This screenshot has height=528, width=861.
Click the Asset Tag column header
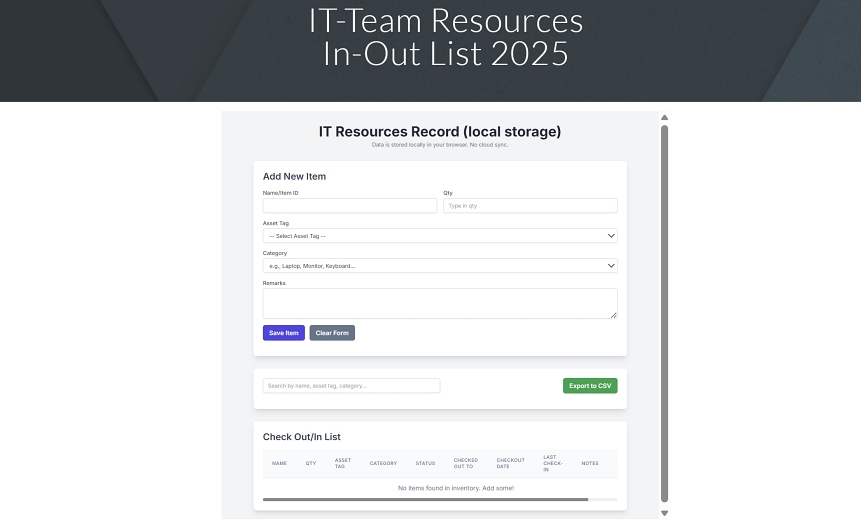point(341,463)
